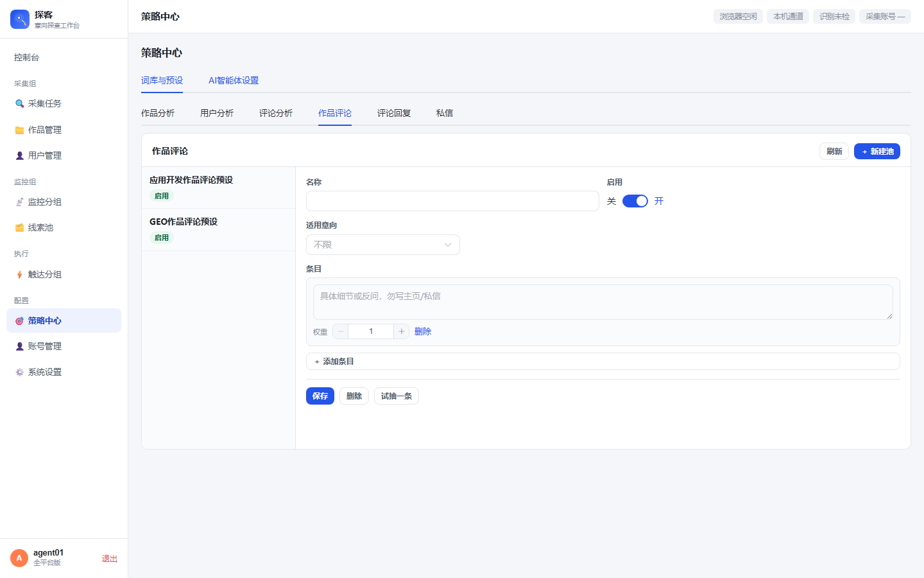
Task: Click the 触达分组 lightning icon
Action: coord(19,274)
